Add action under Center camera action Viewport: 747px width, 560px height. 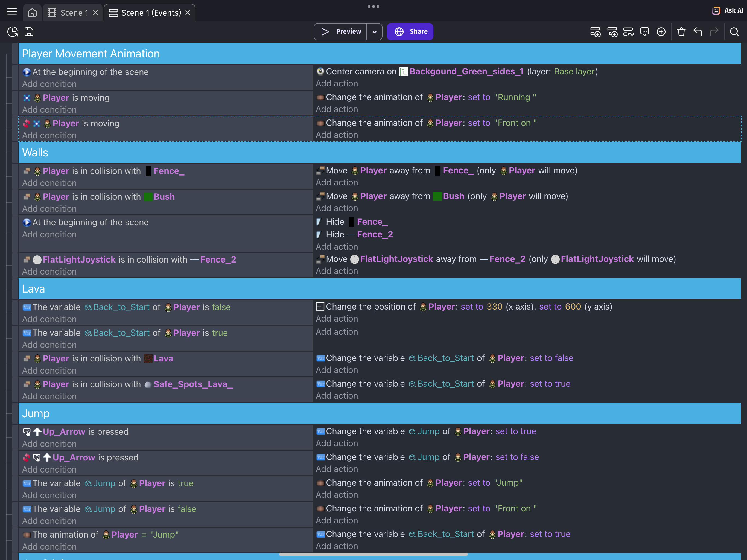click(x=337, y=83)
